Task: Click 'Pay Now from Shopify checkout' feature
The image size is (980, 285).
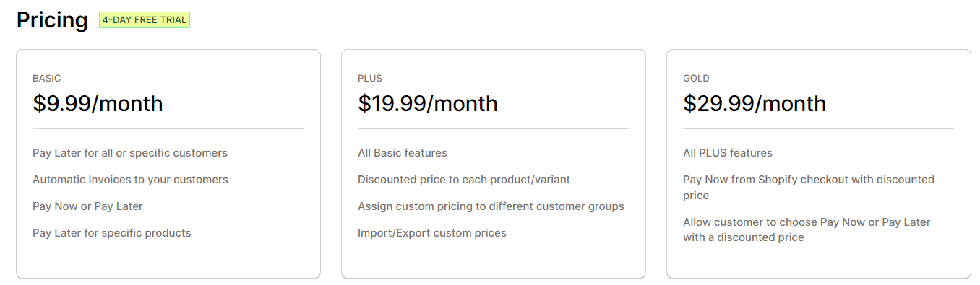Action: [x=809, y=188]
